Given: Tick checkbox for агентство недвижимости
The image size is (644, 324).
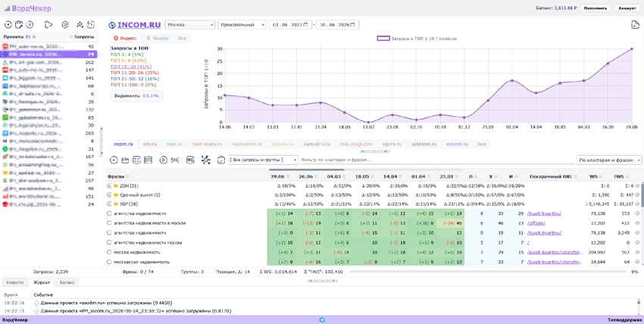Looking at the screenshot, I should tap(109, 232).
